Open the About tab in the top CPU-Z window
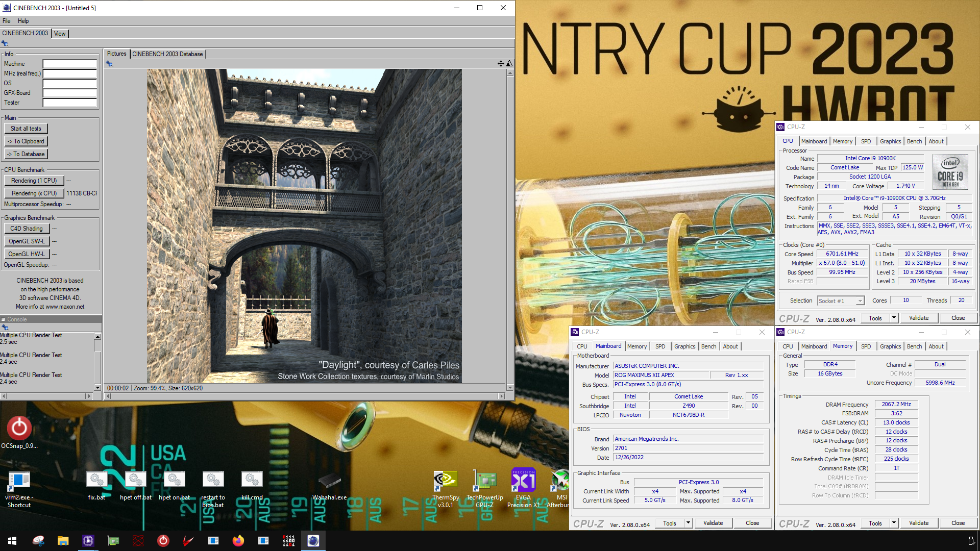Screen dimensions: 980x551 936,141
